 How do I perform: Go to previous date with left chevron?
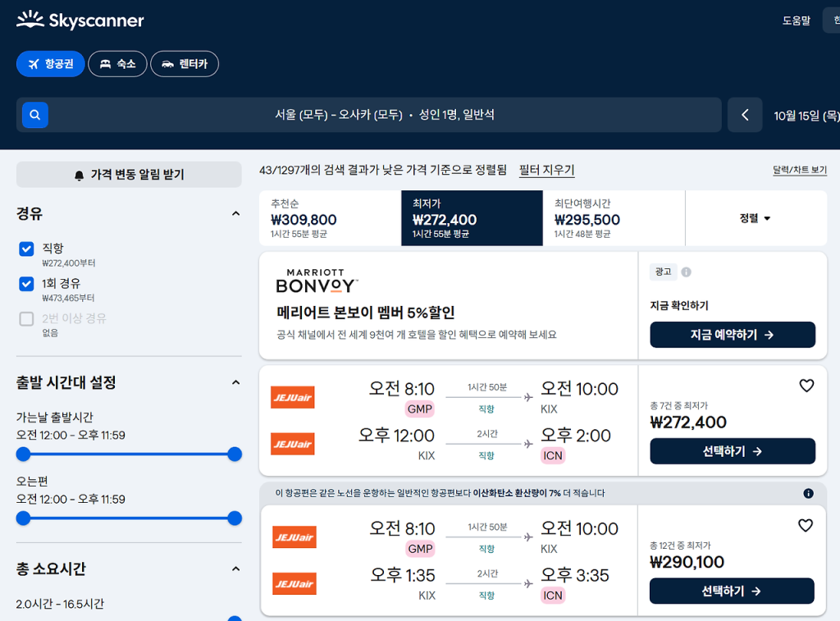(x=745, y=115)
